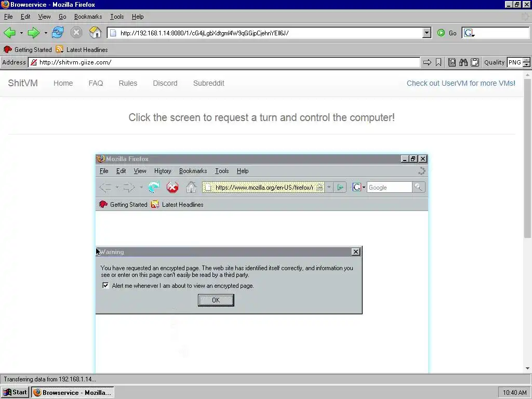Decrease Quality with the down stepper arrow
The image size is (532, 399).
527,65
